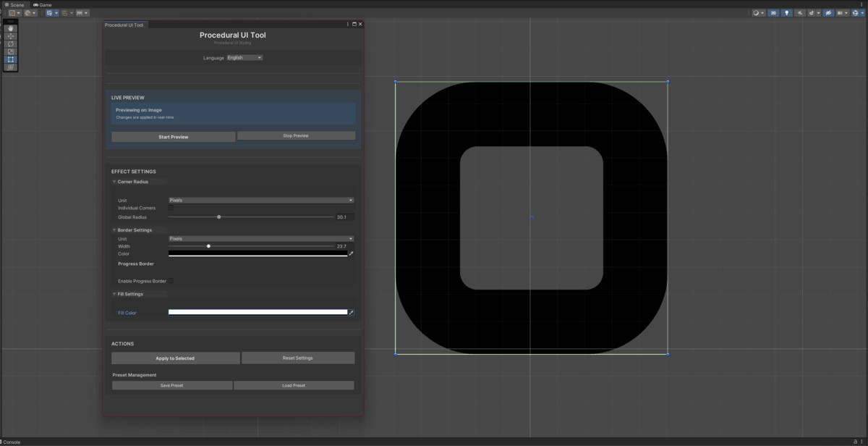Select the Rect Transform tool
Viewport: 868px width, 446px height.
11,59
